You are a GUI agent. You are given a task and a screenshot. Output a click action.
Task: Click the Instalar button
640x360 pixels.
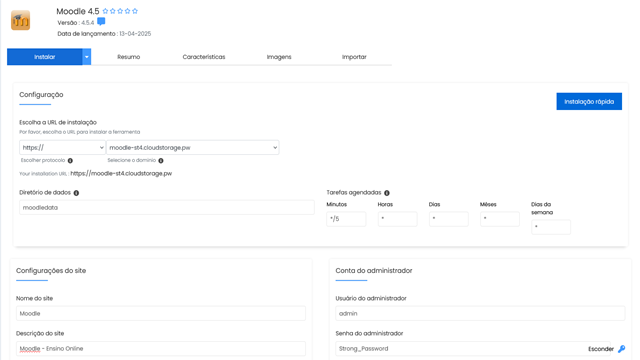click(44, 57)
